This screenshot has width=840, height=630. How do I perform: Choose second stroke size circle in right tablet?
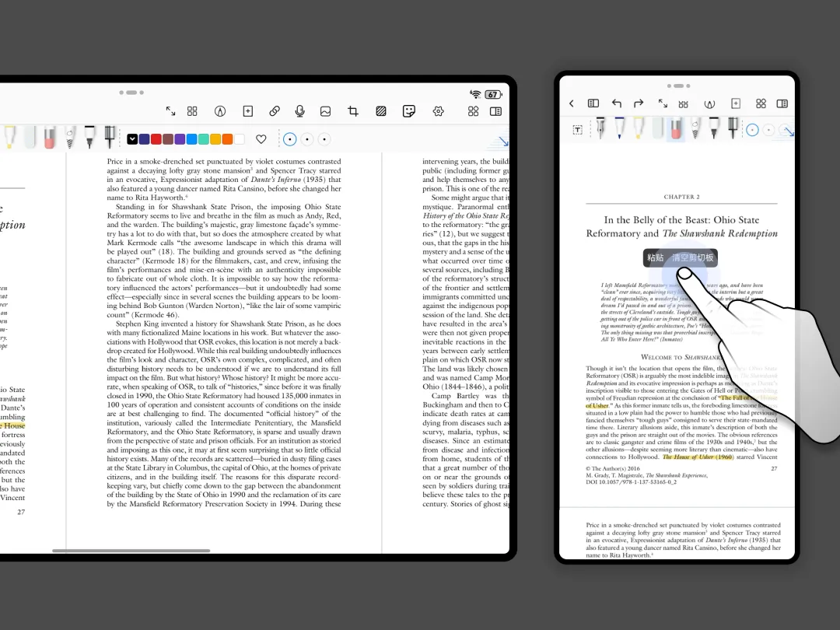[768, 130]
